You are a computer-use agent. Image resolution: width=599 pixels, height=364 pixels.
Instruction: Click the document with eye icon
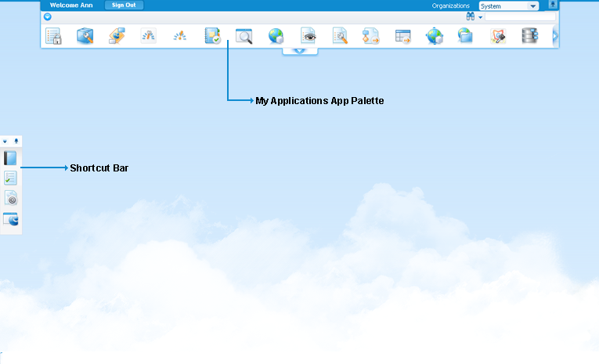tap(309, 36)
